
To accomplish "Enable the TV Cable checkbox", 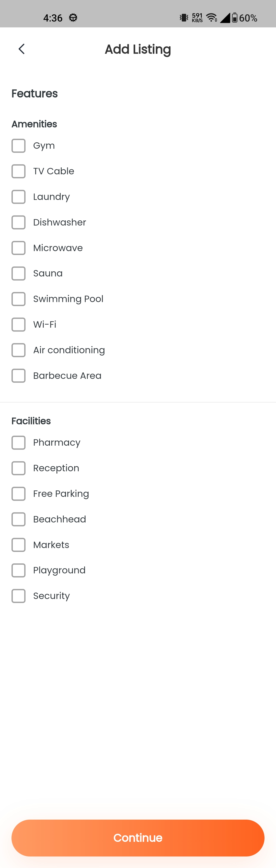I will click(18, 171).
